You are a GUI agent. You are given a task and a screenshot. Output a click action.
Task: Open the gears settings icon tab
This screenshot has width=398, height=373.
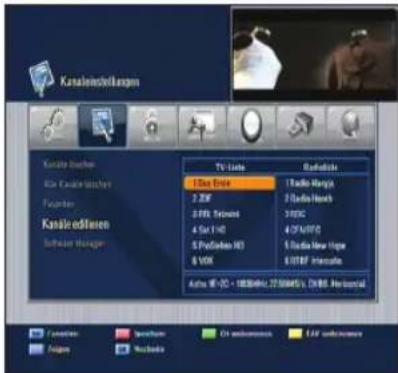[x=53, y=127]
